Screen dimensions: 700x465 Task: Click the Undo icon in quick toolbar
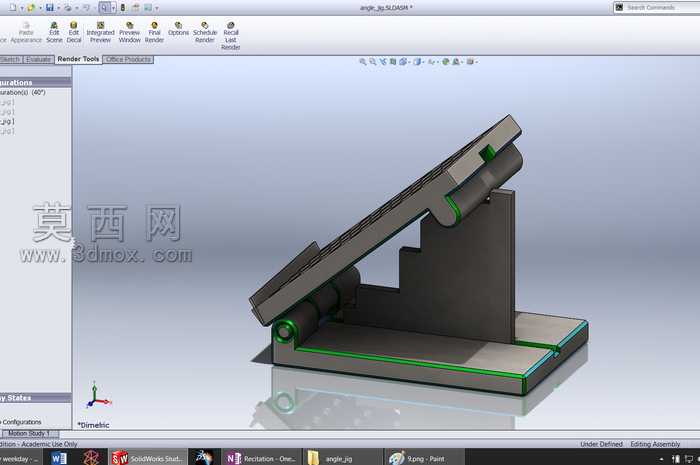[x=86, y=8]
